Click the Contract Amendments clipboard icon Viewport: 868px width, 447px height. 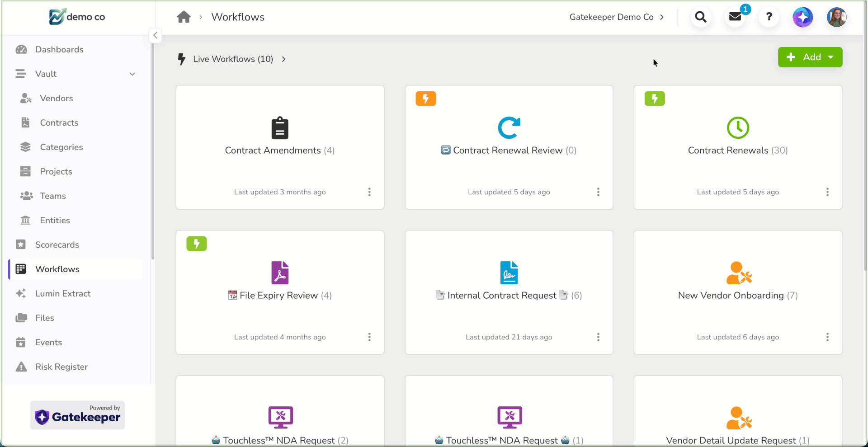click(x=280, y=128)
